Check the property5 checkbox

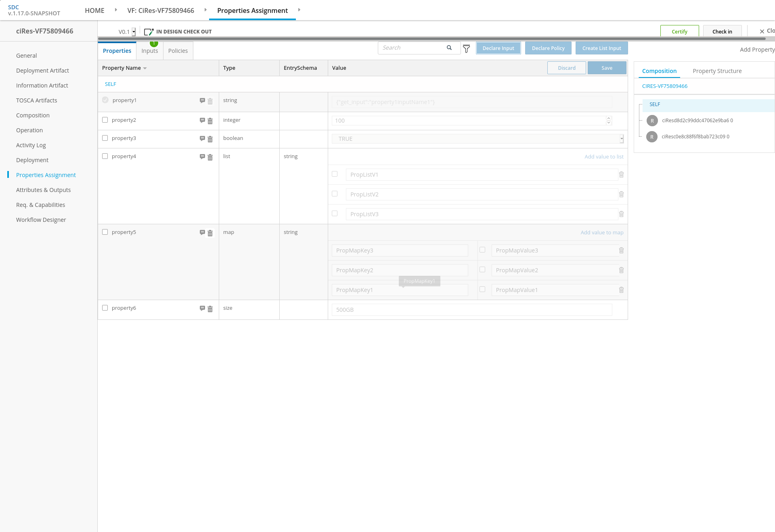[x=105, y=232]
